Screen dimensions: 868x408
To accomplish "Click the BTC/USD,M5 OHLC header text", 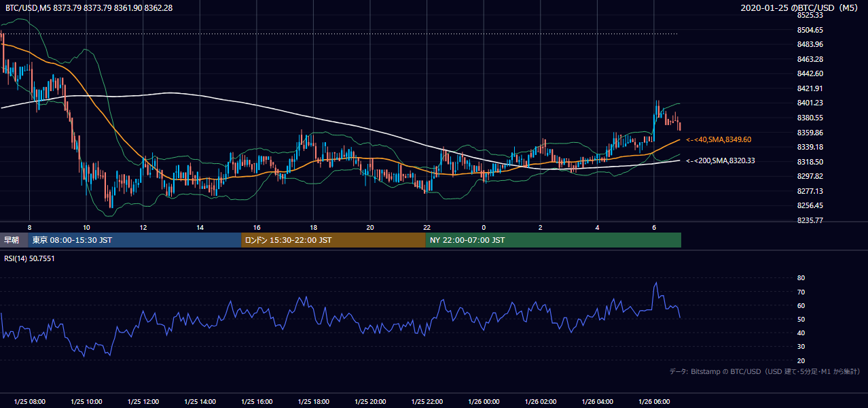I will (x=89, y=7).
